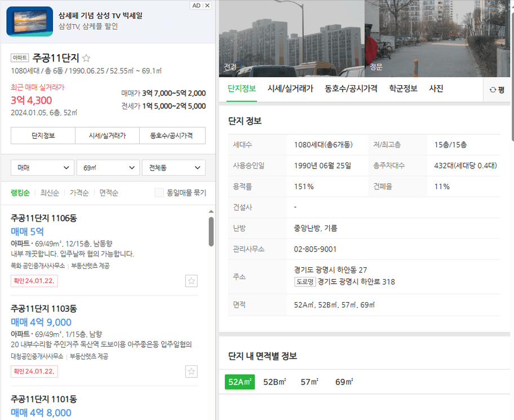The width and height of the screenshot is (514, 420).
Task: Click the 목화 공인중개사사무소 agency name
Action: 38,266
